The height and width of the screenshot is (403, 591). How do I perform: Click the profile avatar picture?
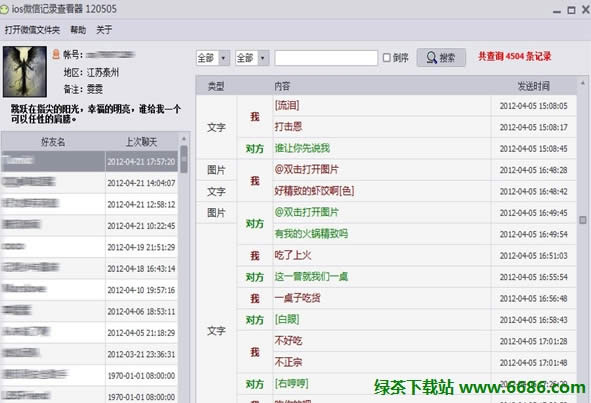25,72
